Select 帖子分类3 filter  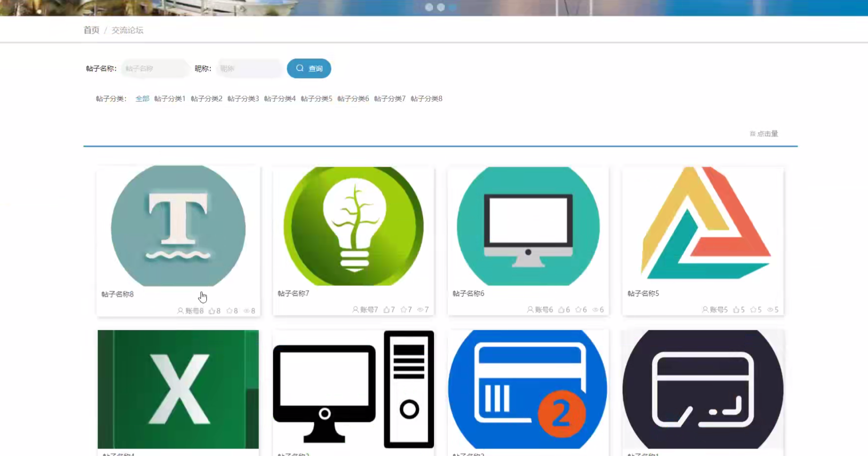coord(243,98)
